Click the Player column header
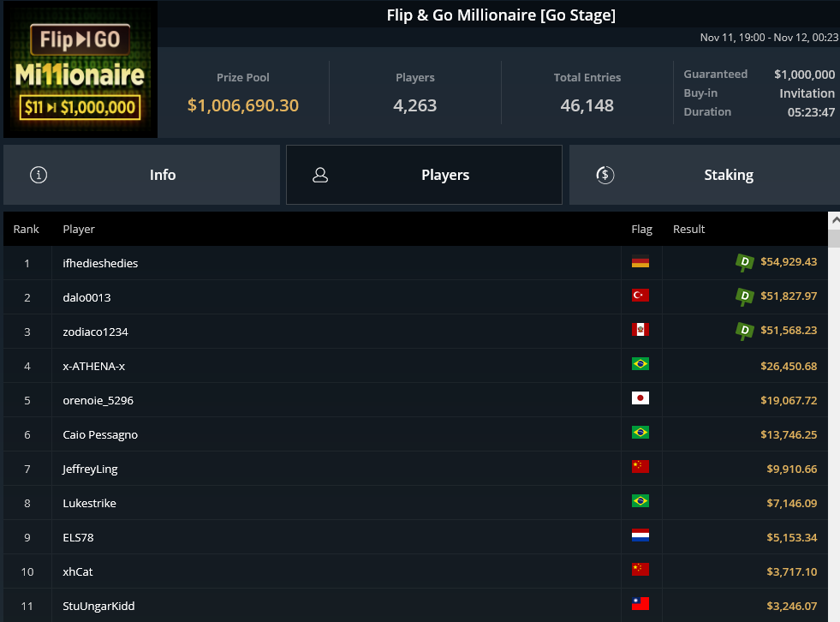Image resolution: width=840 pixels, height=622 pixels. [x=79, y=229]
